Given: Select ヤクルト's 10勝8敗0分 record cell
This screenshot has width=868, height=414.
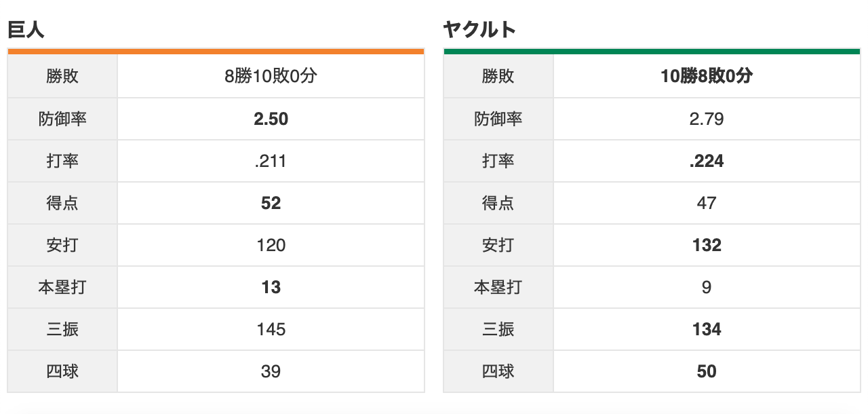Looking at the screenshot, I should [707, 77].
